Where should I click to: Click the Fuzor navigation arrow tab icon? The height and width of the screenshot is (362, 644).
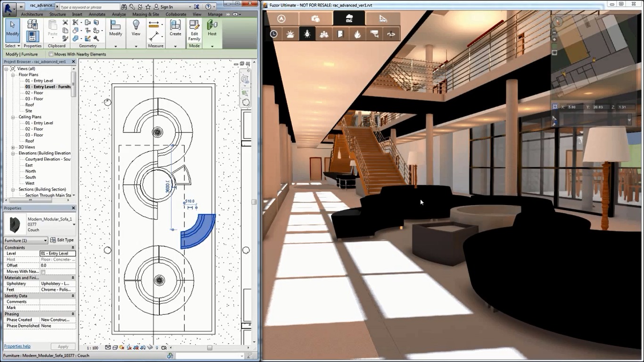(x=281, y=19)
